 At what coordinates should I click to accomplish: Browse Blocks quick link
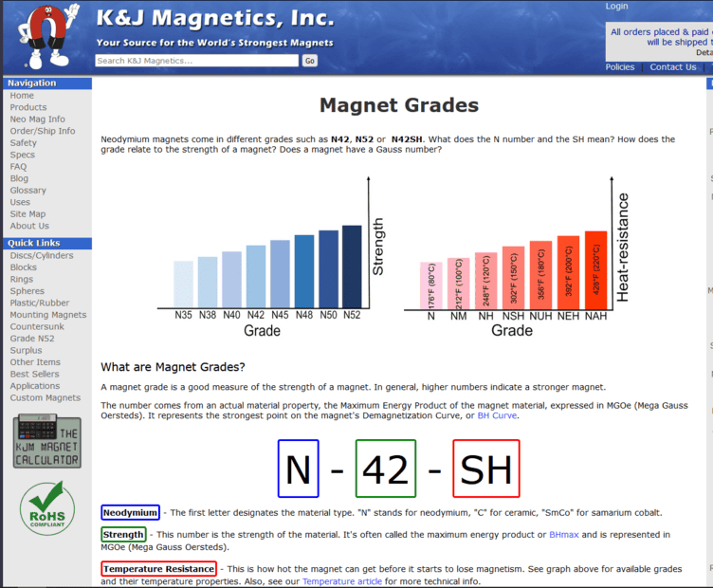coord(23,266)
